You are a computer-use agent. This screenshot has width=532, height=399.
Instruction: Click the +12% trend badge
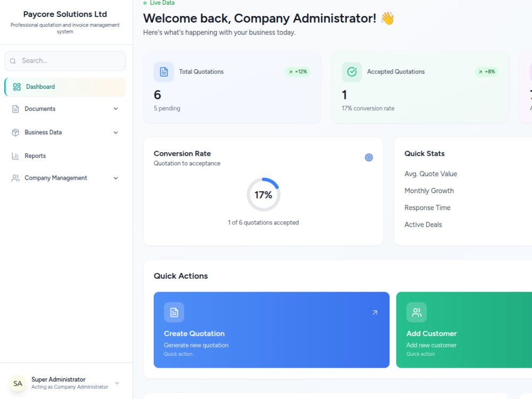pos(297,72)
